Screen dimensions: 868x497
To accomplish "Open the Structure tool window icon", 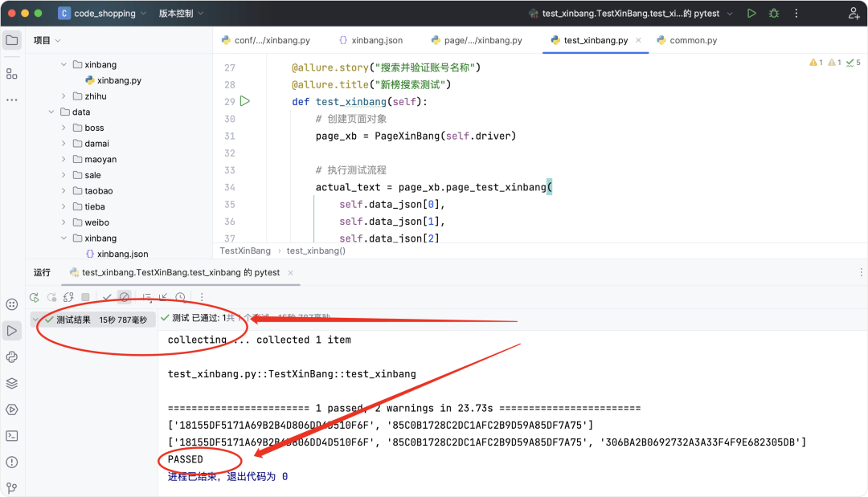I will (x=12, y=74).
